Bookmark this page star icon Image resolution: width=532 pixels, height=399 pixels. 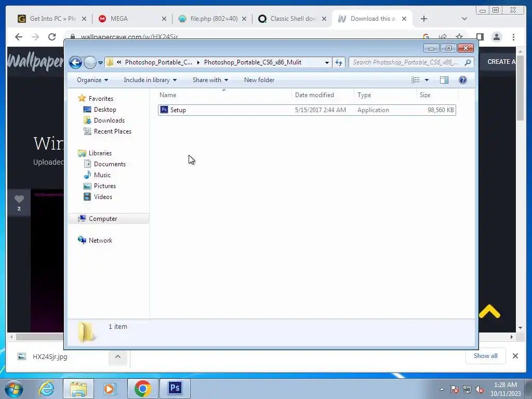coord(459,36)
